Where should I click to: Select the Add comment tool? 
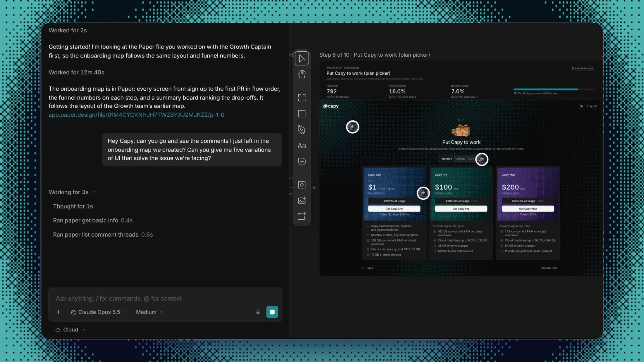click(302, 162)
